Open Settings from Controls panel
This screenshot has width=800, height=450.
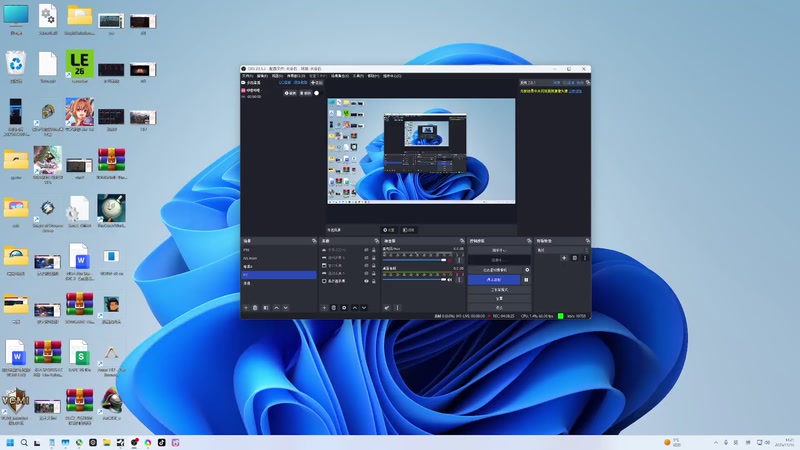click(499, 298)
